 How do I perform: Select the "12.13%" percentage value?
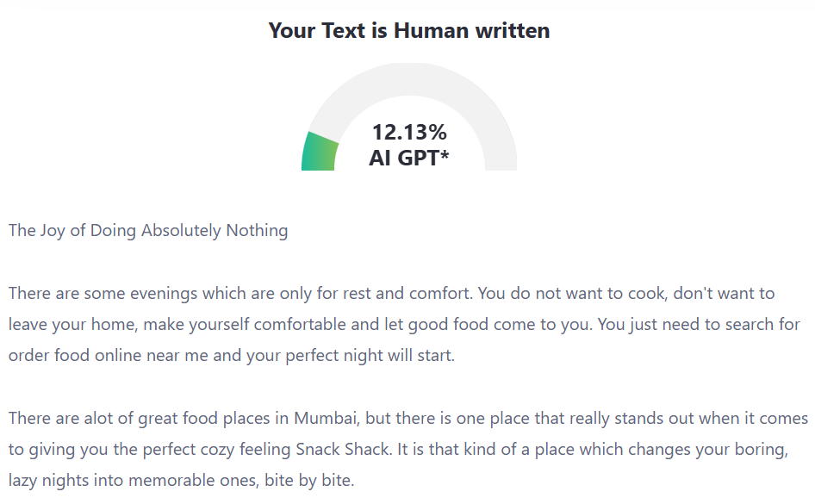(409, 133)
